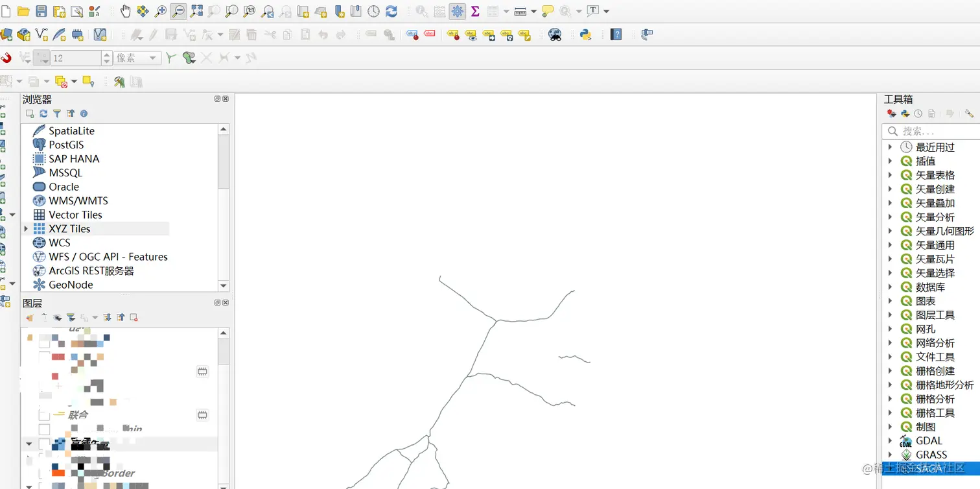
Task: Save the project with floppy disk icon
Action: (41, 11)
